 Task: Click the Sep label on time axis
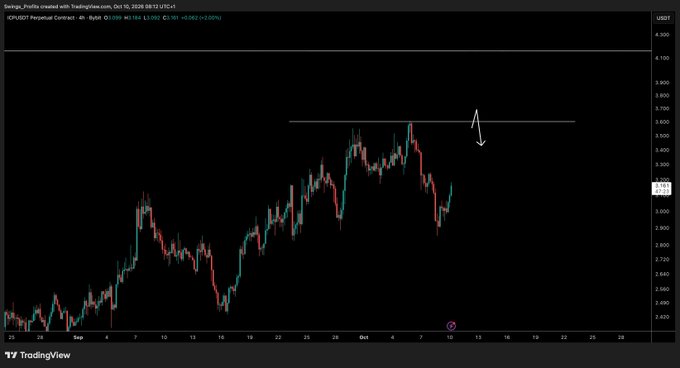click(x=78, y=337)
